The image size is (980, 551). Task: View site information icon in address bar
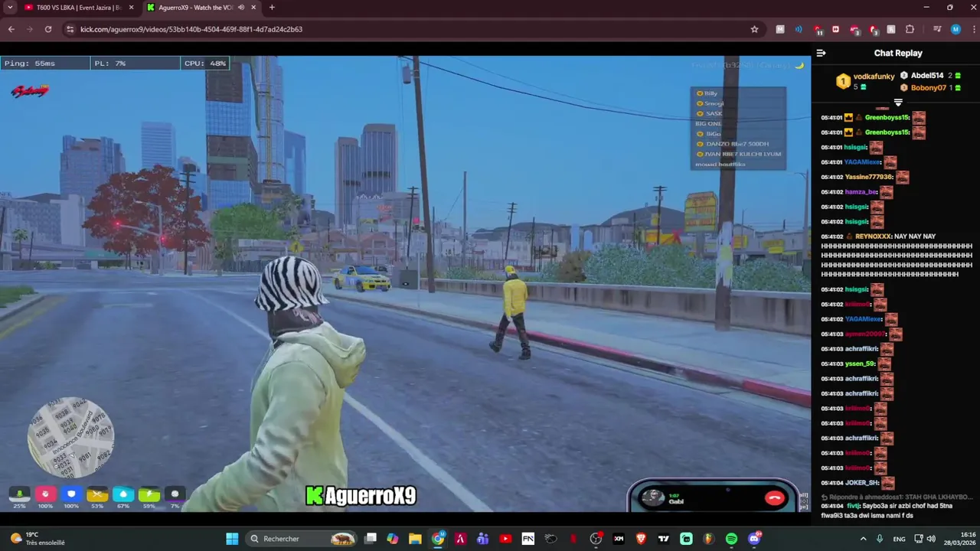point(70,29)
